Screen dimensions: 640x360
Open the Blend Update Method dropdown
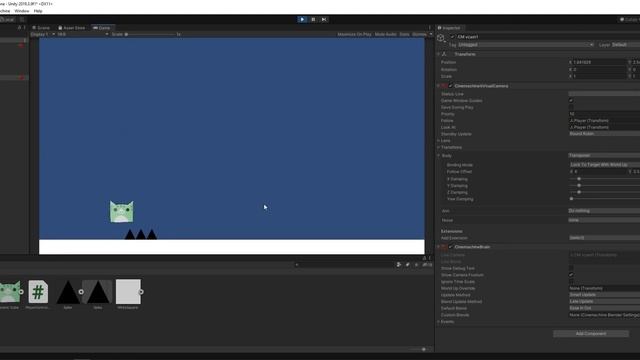[x=604, y=301]
